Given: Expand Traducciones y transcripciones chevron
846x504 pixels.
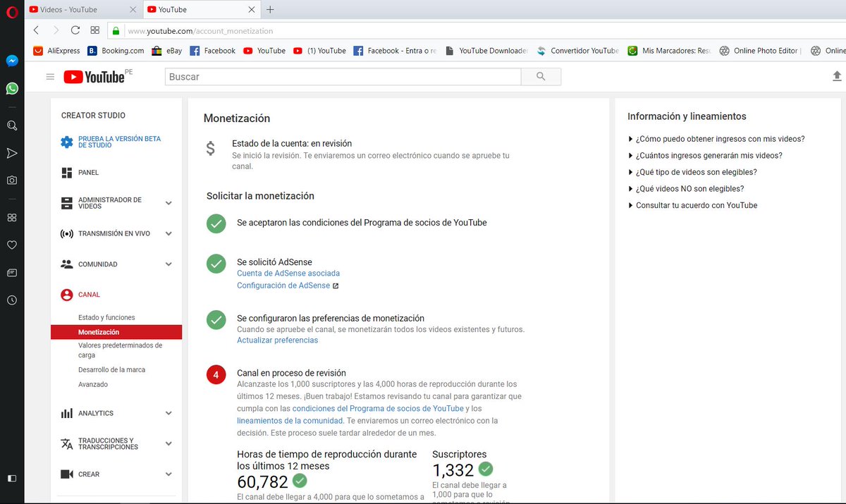Looking at the screenshot, I should 168,443.
